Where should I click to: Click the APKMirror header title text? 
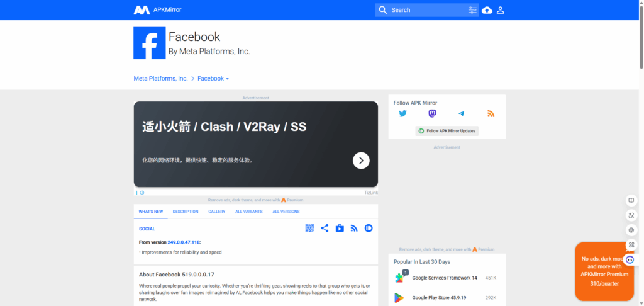pyautogui.click(x=167, y=10)
